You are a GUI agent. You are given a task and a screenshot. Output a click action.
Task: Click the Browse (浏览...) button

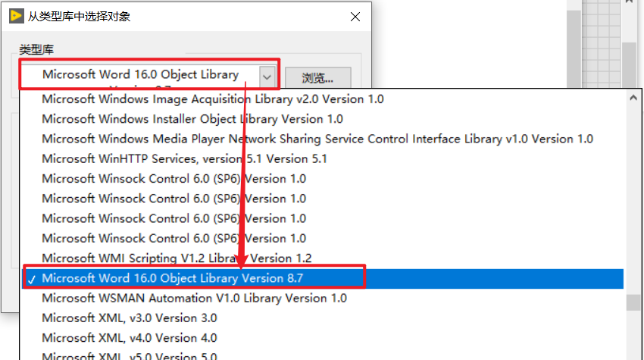tap(318, 77)
